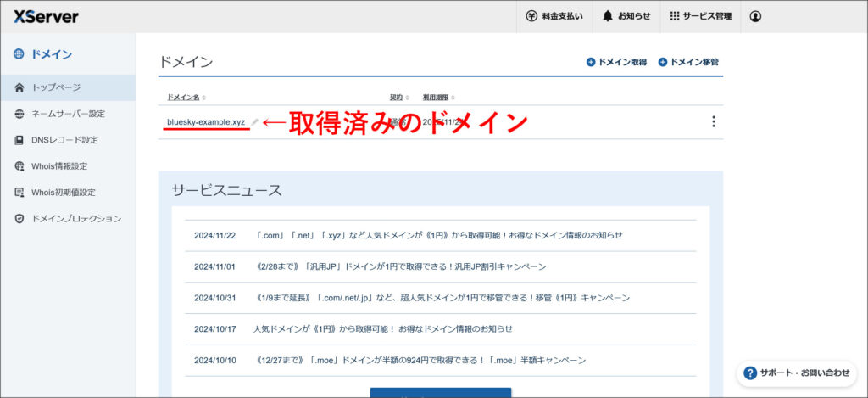Click the globe icon beside the ドメイン sidebar heading
868x398 pixels.
click(x=19, y=54)
